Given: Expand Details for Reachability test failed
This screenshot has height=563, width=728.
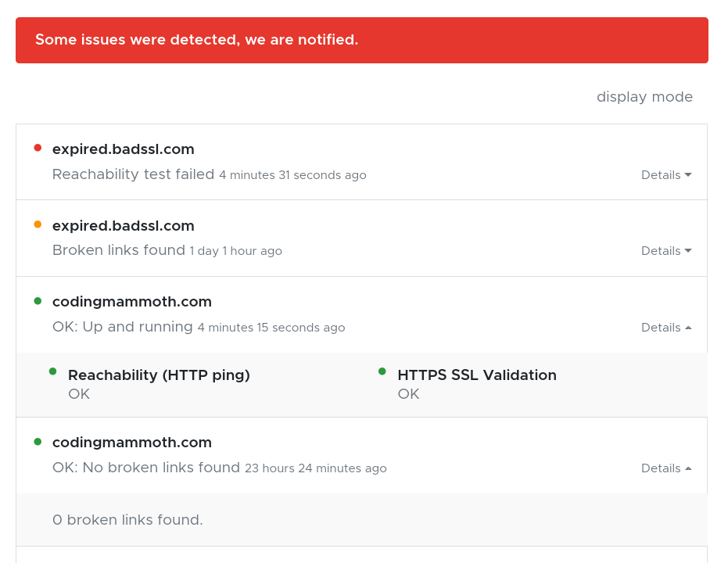Looking at the screenshot, I should [666, 175].
